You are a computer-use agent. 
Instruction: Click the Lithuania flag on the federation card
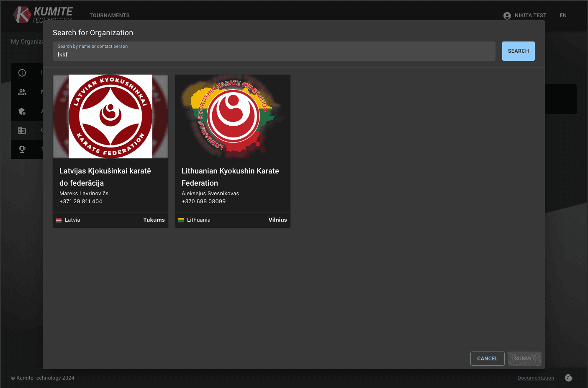[181, 220]
